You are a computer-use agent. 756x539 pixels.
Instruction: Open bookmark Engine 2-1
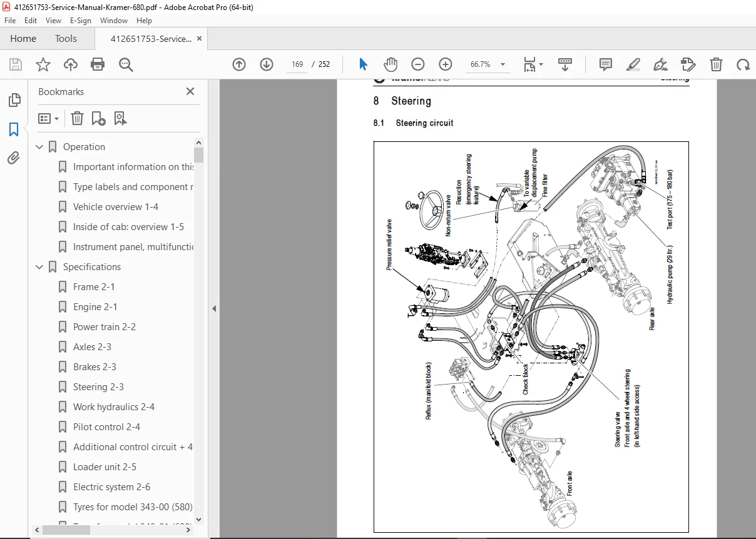pos(95,307)
